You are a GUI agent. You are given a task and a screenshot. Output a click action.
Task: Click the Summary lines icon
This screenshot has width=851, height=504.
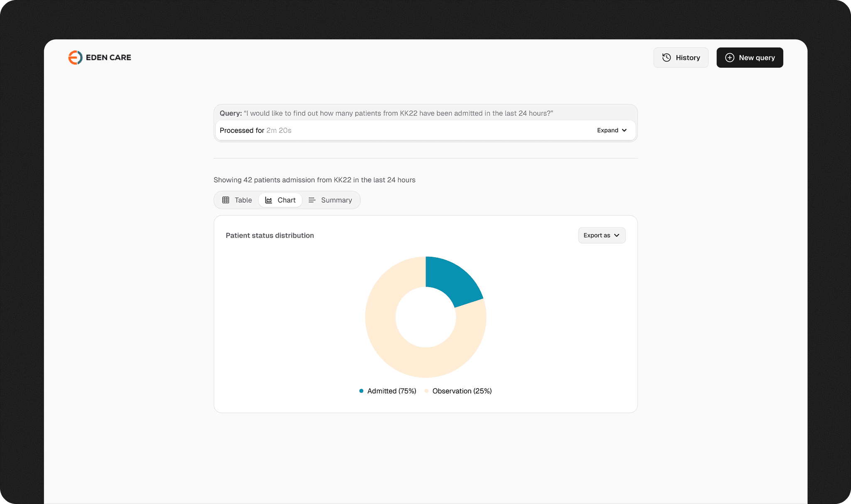point(312,200)
